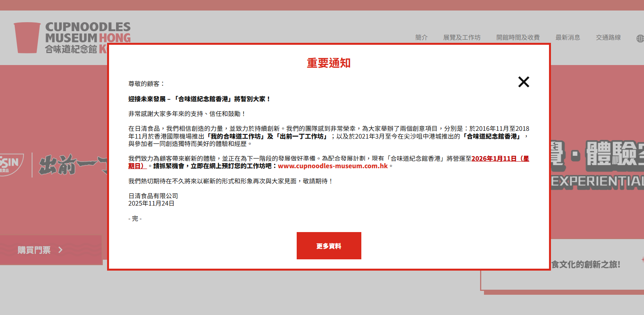Click the arrow beside 購買門票

tap(60, 250)
